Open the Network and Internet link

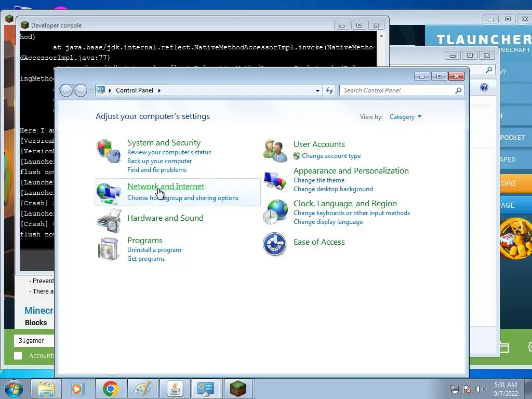tap(166, 187)
